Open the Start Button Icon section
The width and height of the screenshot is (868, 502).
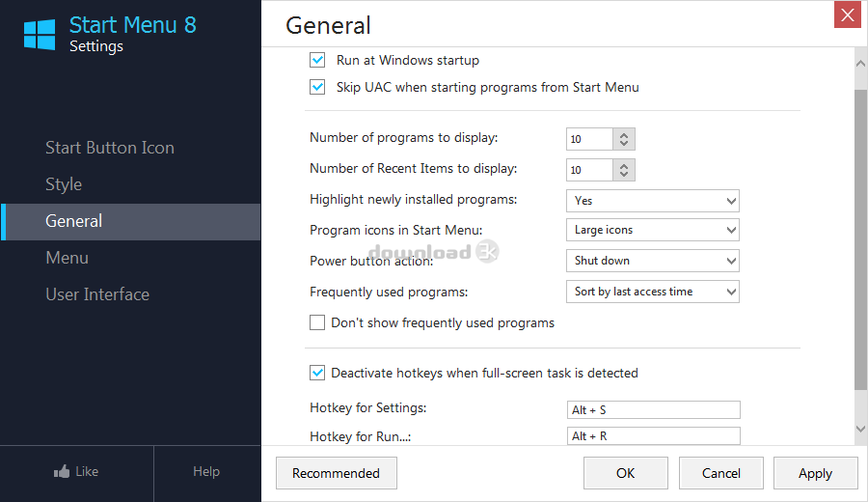pos(110,148)
